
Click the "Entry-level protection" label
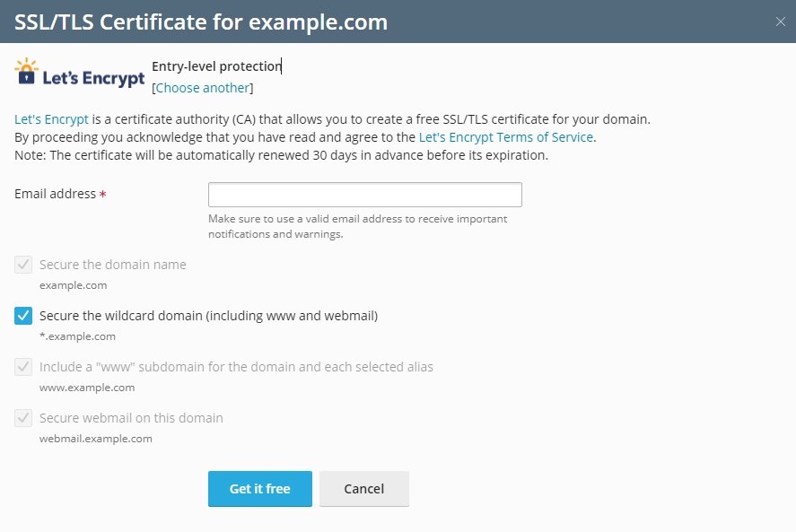tap(215, 65)
